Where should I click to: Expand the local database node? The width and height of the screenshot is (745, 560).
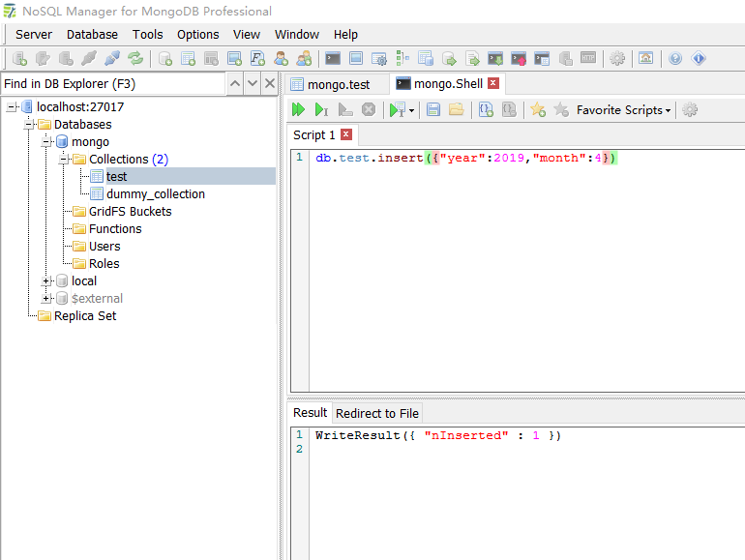click(x=46, y=281)
